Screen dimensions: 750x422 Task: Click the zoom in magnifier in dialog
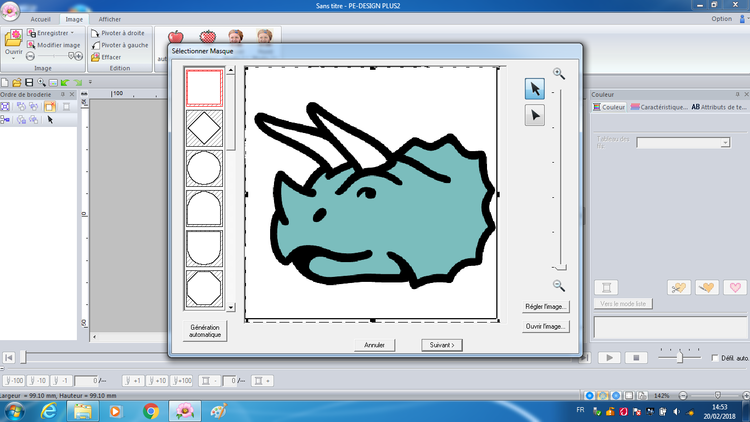tap(559, 73)
